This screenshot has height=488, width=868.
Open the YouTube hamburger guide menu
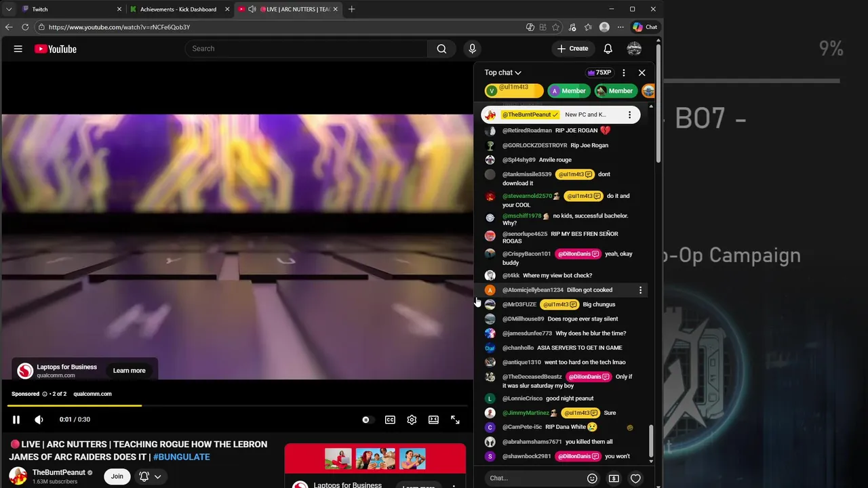(x=18, y=49)
